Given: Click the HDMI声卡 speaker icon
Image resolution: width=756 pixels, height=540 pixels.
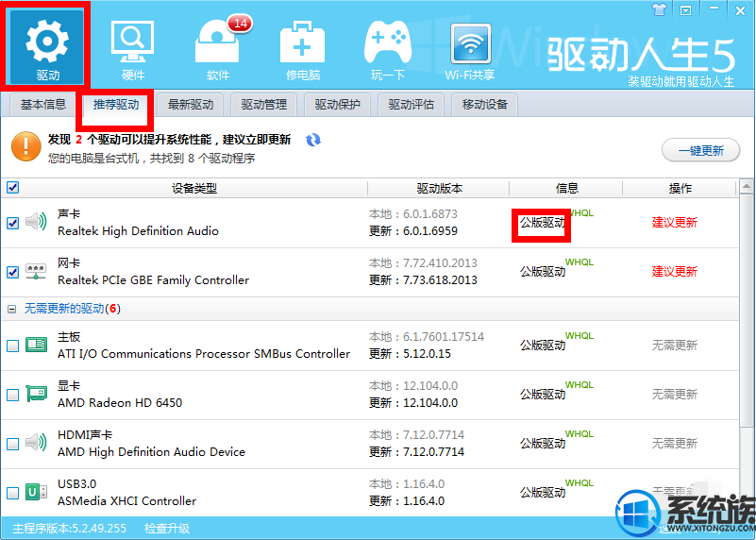Looking at the screenshot, I should pyautogui.click(x=36, y=443).
